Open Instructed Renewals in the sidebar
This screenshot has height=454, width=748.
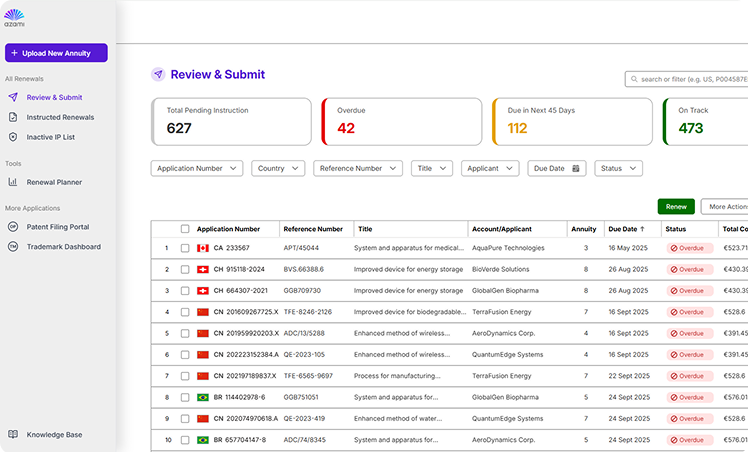pos(60,117)
